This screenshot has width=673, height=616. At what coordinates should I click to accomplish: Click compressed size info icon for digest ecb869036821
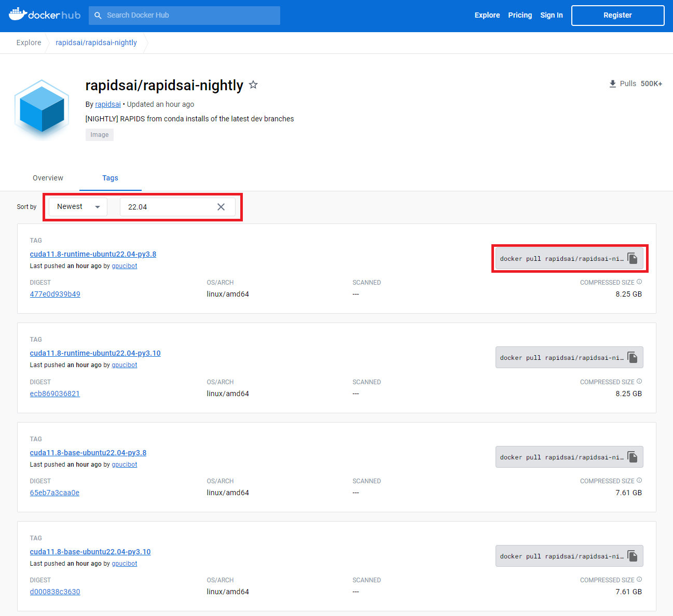point(639,382)
